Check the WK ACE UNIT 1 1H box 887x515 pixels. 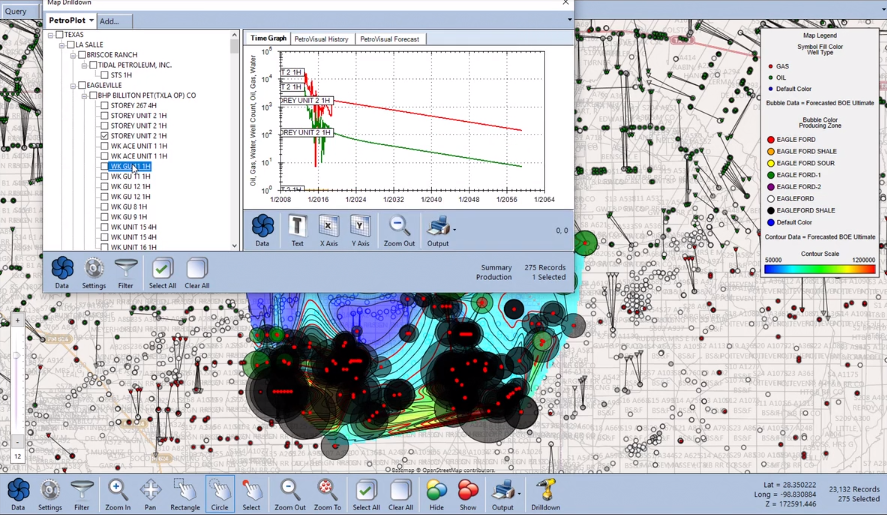coord(105,146)
